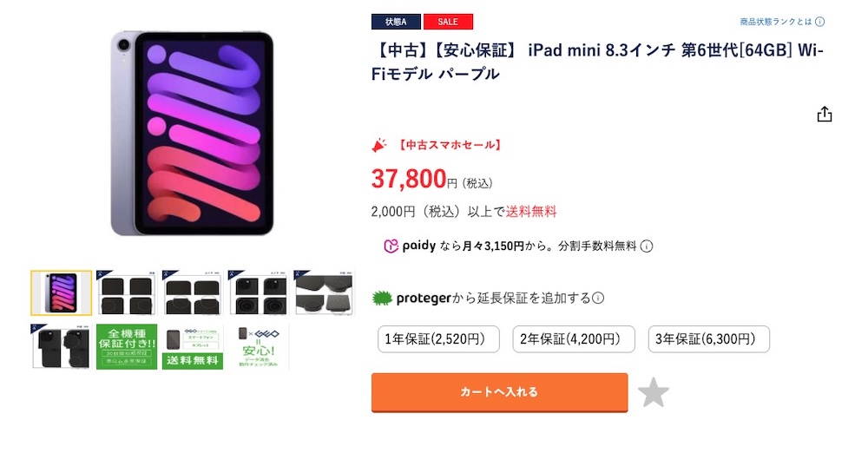
Task: Add item to favorites with star icon
Action: 653,393
